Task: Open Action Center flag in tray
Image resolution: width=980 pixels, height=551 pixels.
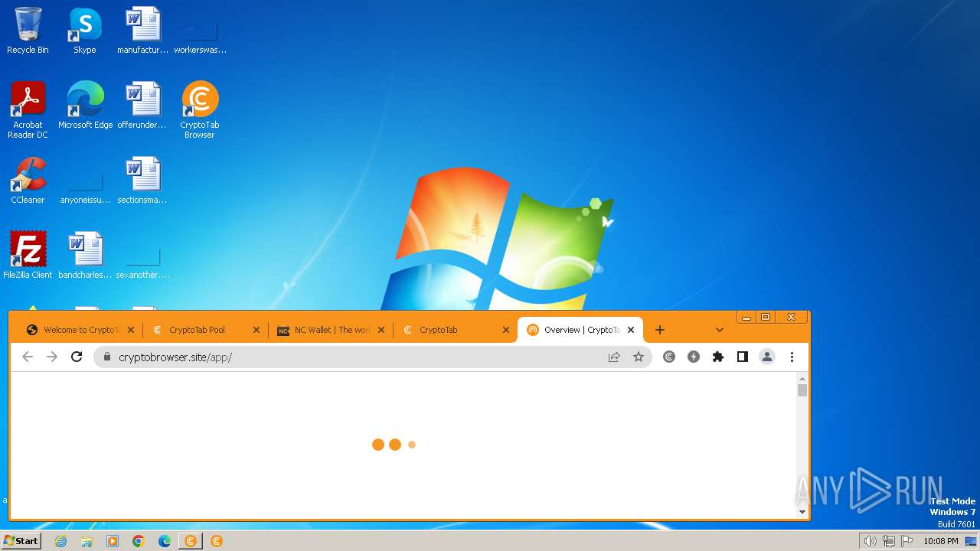Action: tap(907, 541)
